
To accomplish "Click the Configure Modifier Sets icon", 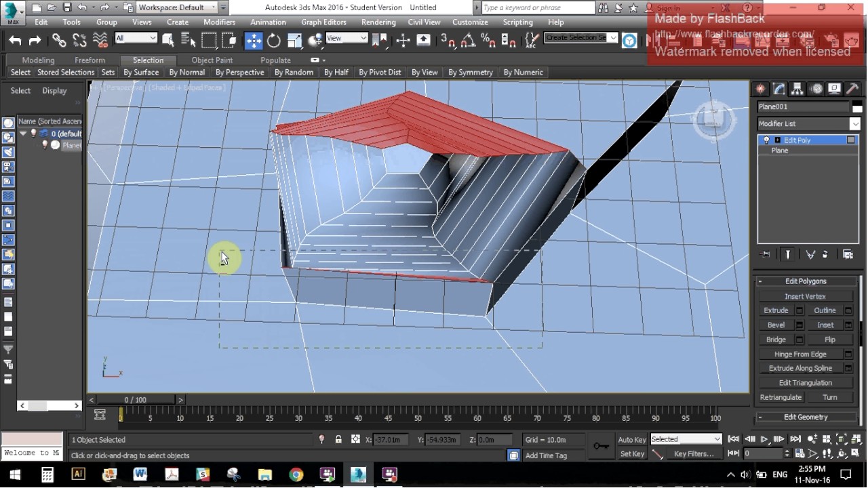I will (848, 254).
